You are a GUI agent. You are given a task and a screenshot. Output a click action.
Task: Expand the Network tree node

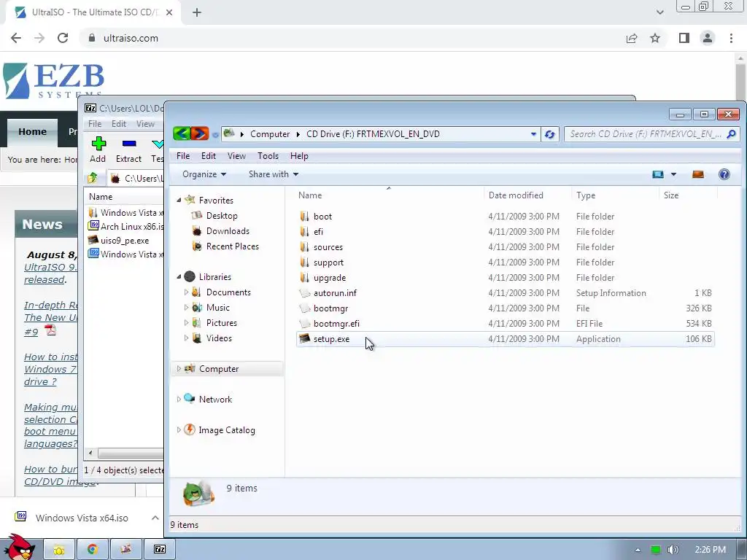[179, 399]
